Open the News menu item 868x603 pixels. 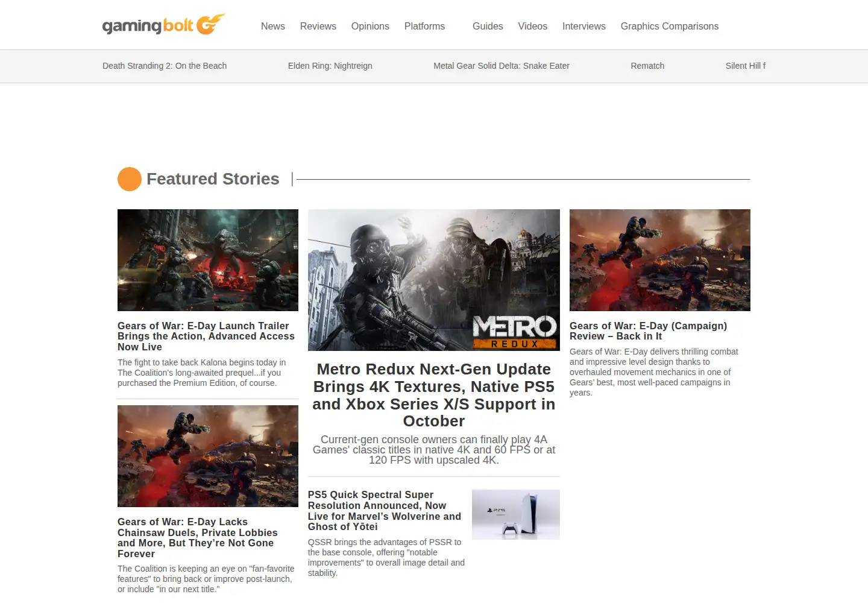point(273,27)
